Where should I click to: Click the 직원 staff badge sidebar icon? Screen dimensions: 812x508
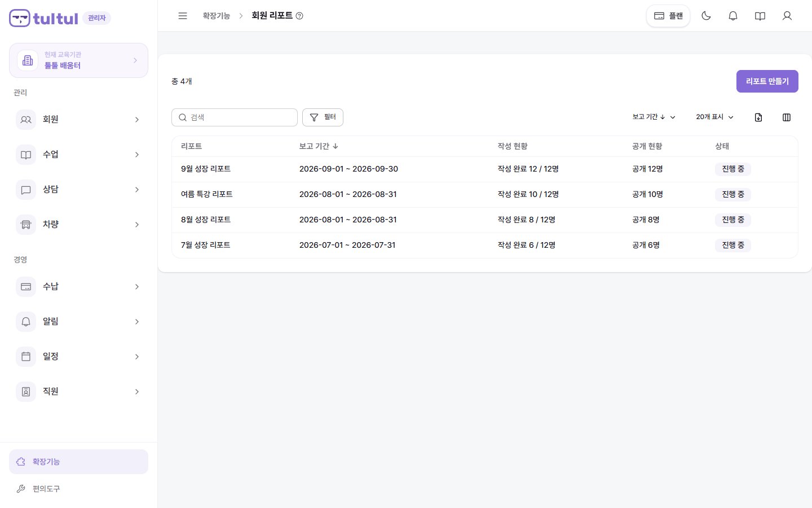[x=26, y=392]
